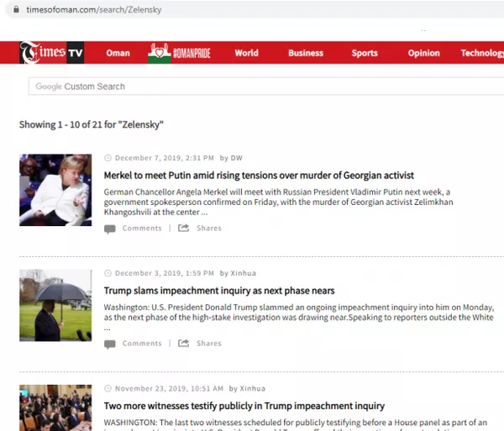This screenshot has width=504, height=431.
Task: Open the Oman menu section
Action: coord(118,53)
